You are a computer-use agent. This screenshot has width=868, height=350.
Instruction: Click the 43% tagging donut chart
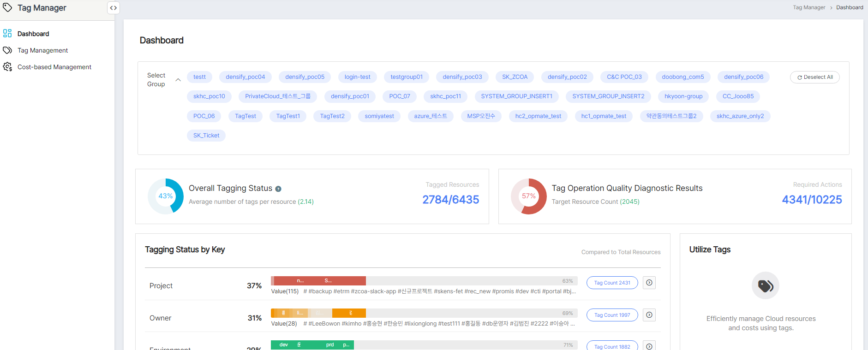[166, 196]
